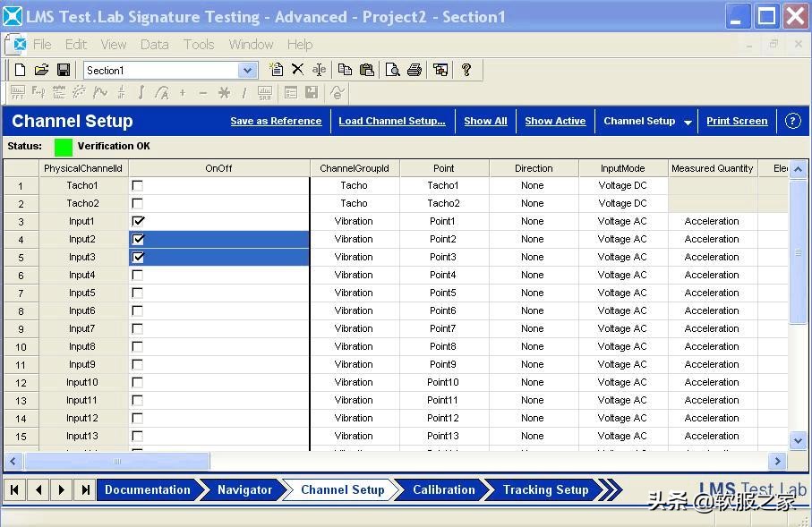Expand the Channel Setup header dropdown

pyautogui.click(x=688, y=123)
